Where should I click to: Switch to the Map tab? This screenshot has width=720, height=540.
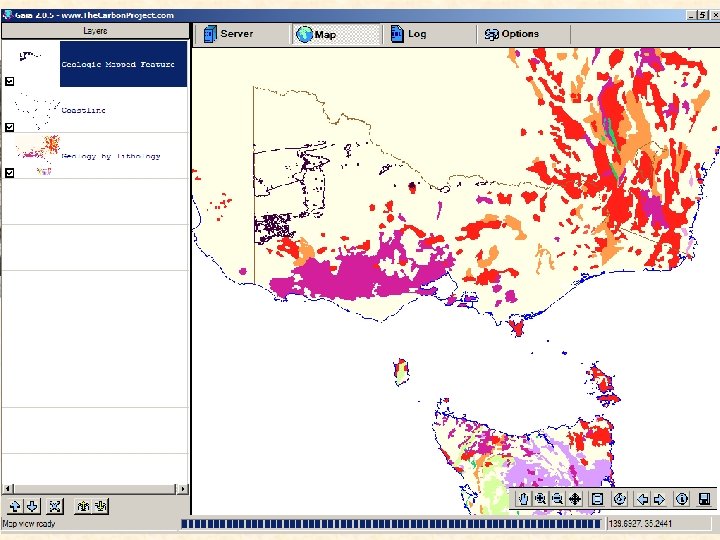[337, 34]
